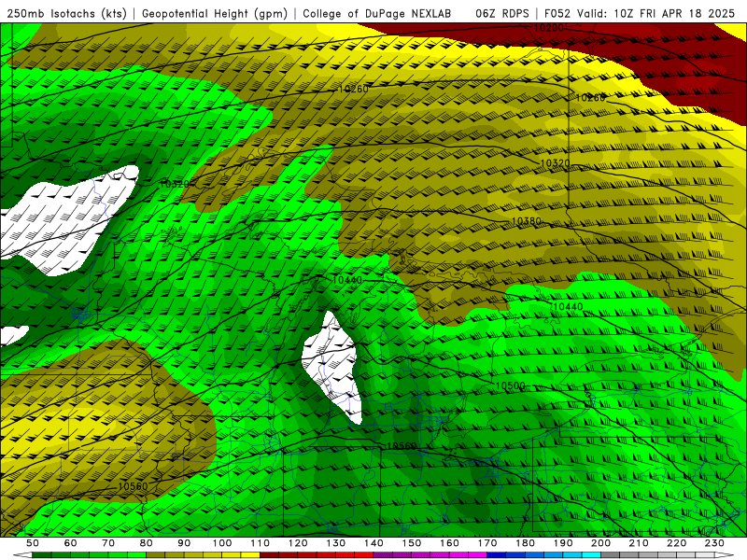Screen dimensions: 747x560
Task: Click the cyan legend swatch
Action: point(591,555)
